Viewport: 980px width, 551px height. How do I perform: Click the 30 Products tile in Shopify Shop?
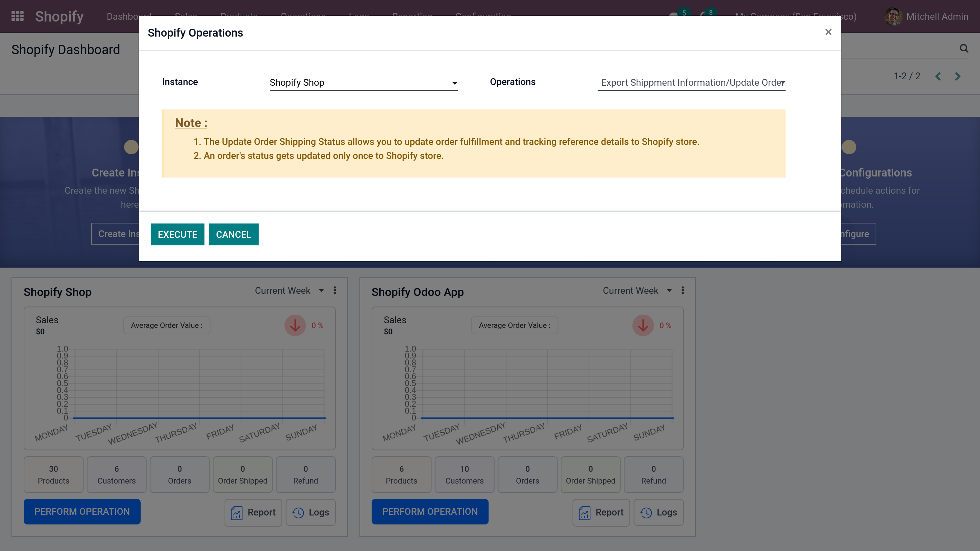coord(53,475)
